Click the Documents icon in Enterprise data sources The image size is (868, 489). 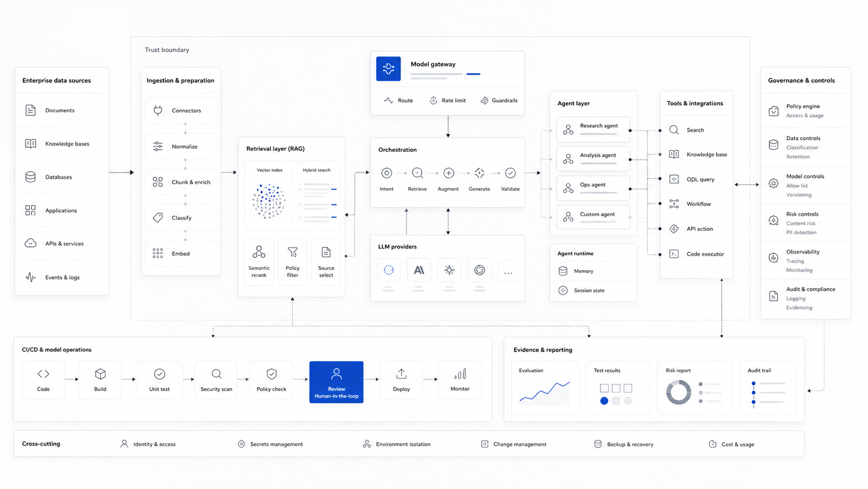point(31,110)
